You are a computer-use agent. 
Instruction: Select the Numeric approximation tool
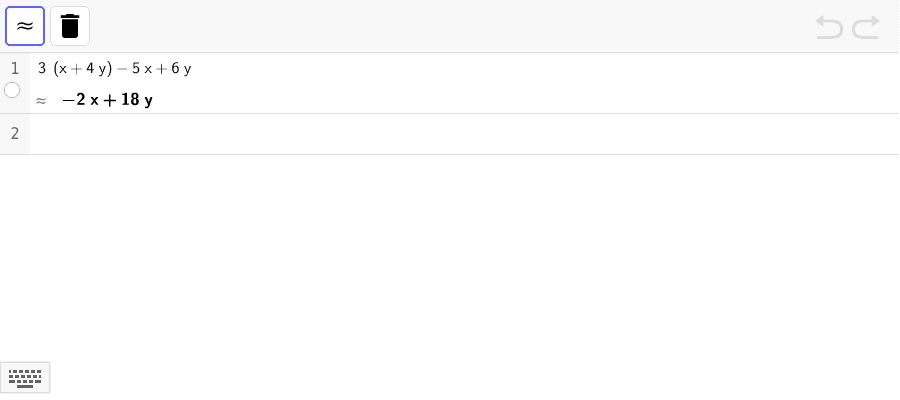coord(25,26)
